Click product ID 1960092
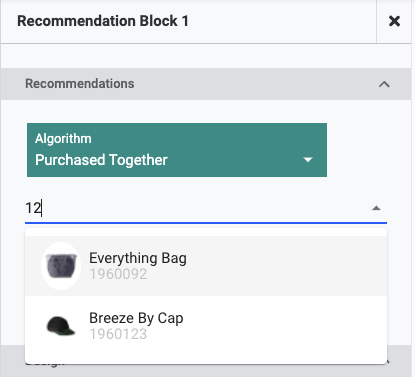The width and height of the screenshot is (415, 377). tap(118, 274)
